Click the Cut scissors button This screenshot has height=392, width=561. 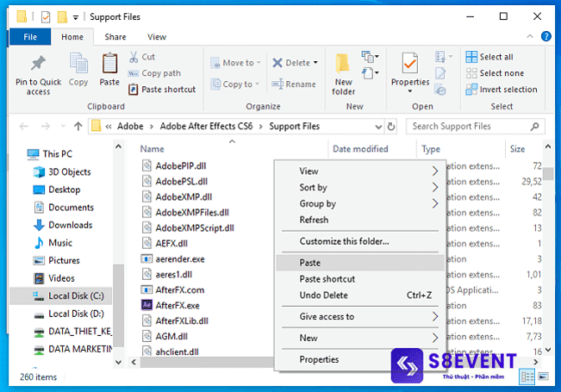(141, 57)
